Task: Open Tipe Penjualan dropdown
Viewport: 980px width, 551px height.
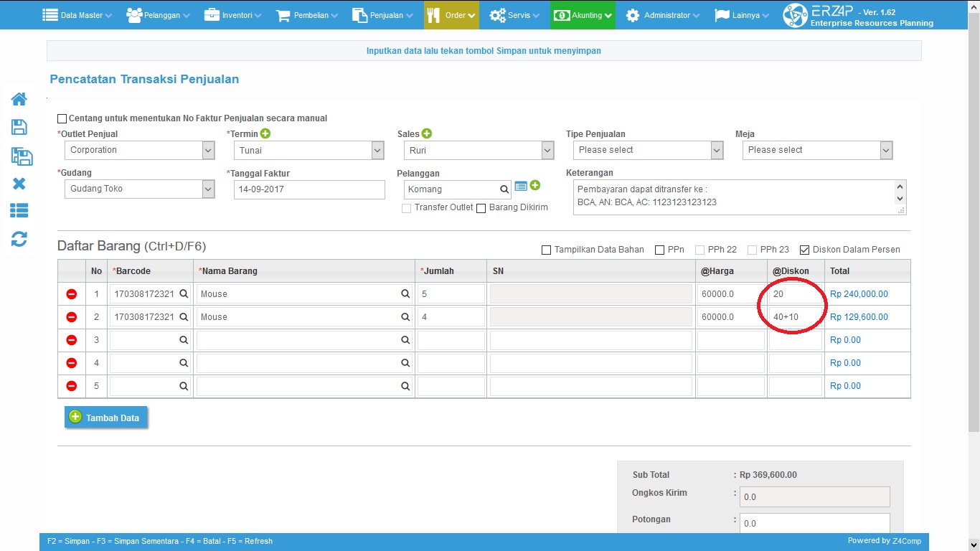Action: [648, 150]
